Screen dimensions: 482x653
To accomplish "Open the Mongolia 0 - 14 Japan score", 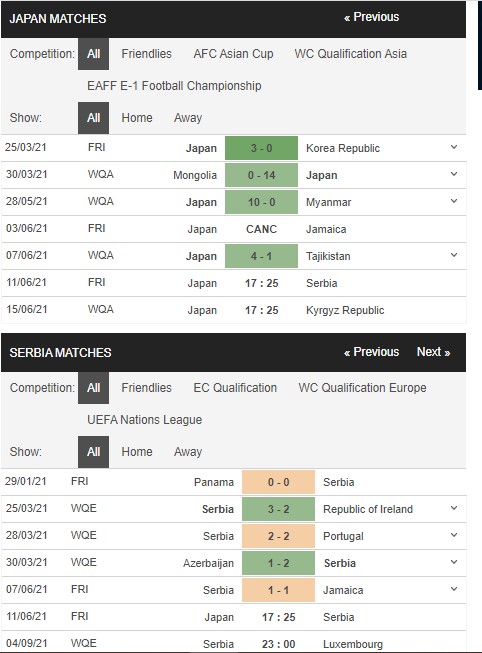I will click(x=261, y=175).
